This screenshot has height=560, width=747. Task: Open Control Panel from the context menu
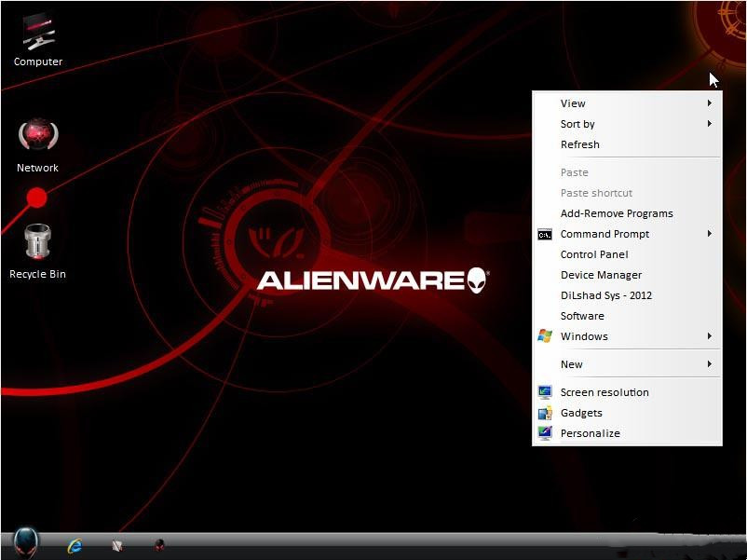coord(627,254)
